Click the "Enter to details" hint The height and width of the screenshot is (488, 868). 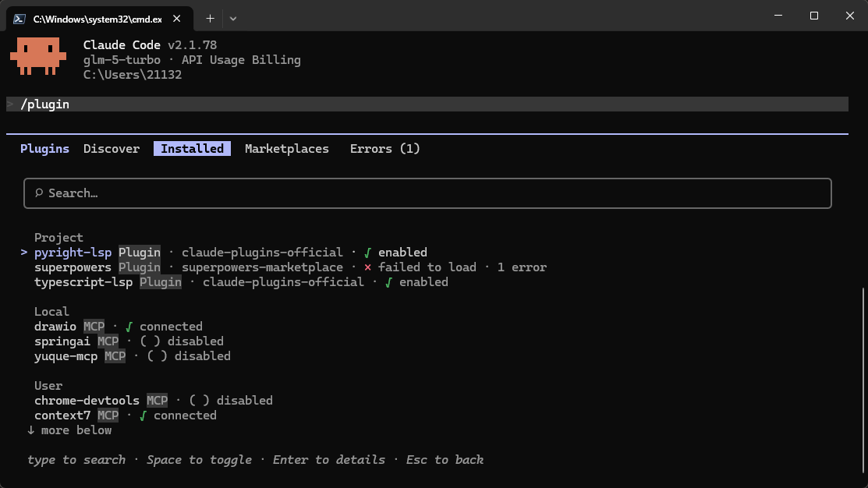(329, 460)
